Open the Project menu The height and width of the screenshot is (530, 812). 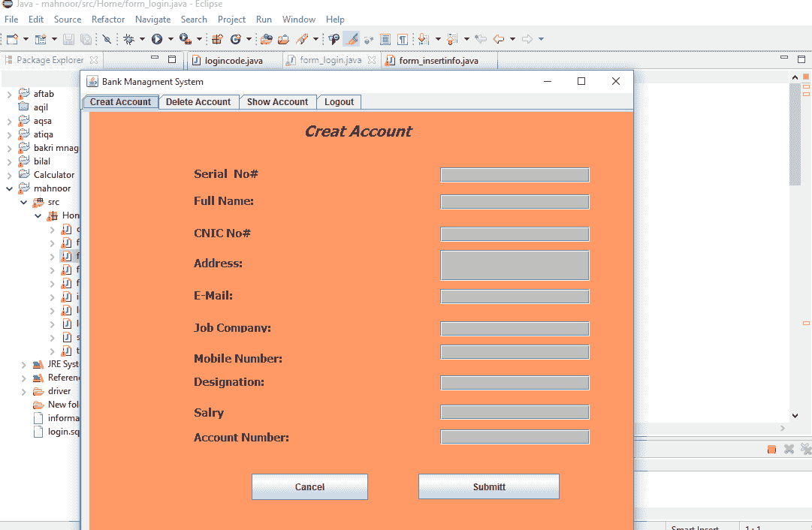click(231, 20)
